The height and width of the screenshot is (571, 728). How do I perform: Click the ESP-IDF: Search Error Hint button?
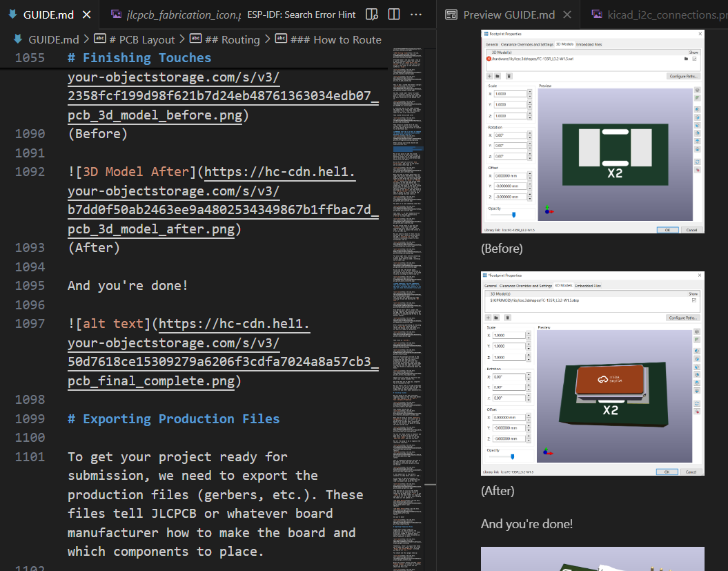[x=302, y=14]
